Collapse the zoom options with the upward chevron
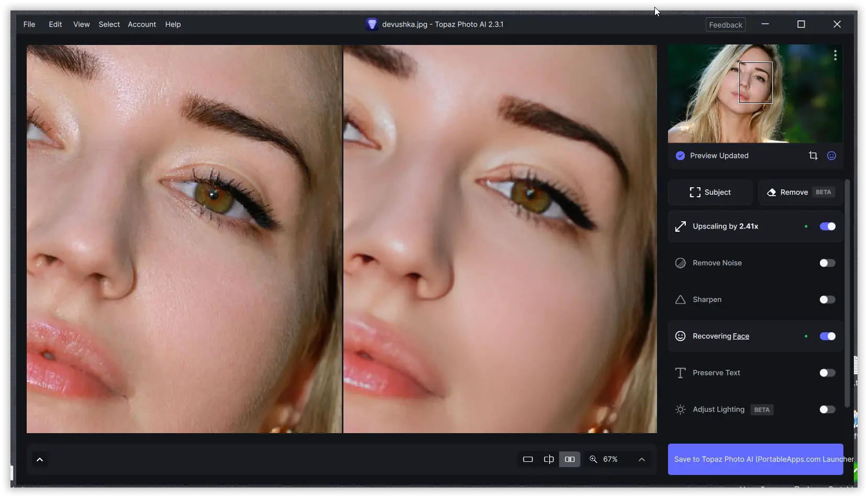 coord(642,459)
